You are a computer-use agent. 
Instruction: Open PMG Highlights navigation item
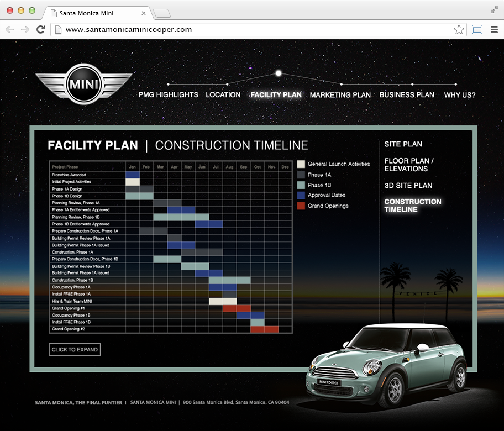coord(168,95)
